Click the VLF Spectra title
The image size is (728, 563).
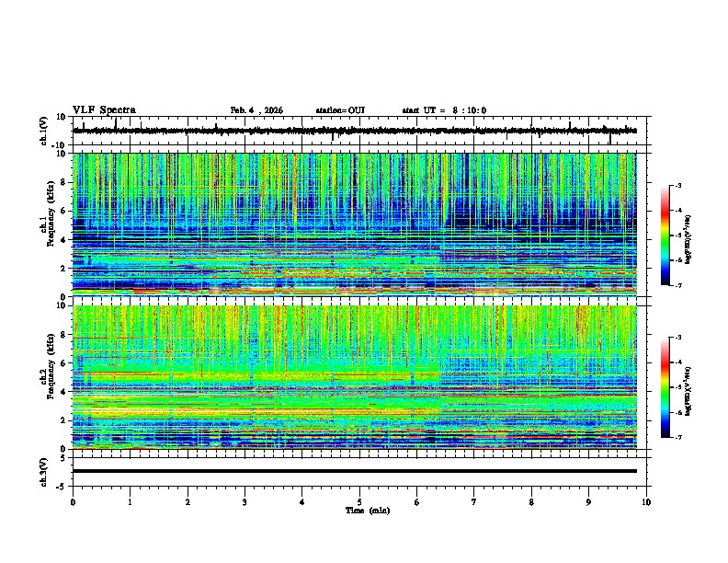tap(104, 110)
